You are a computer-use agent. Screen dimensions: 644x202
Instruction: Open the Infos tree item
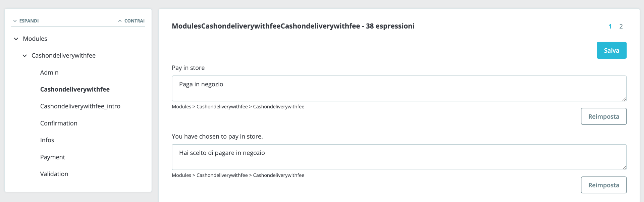click(47, 140)
